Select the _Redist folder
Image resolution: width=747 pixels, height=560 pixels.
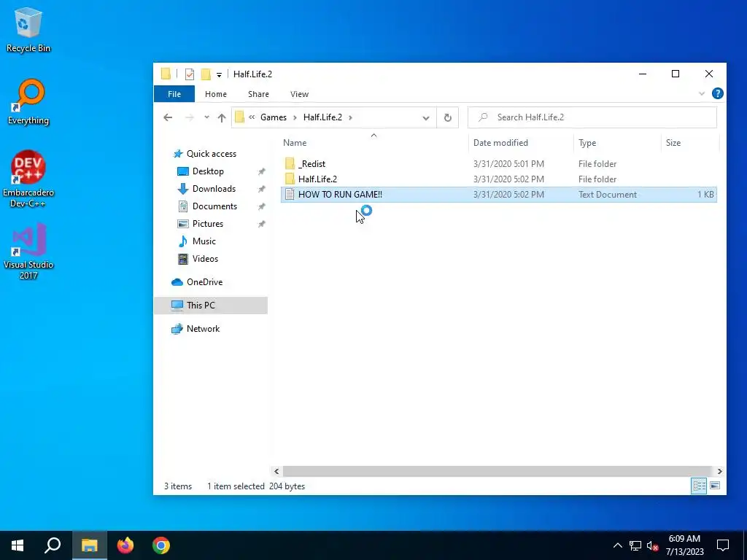point(499,164)
